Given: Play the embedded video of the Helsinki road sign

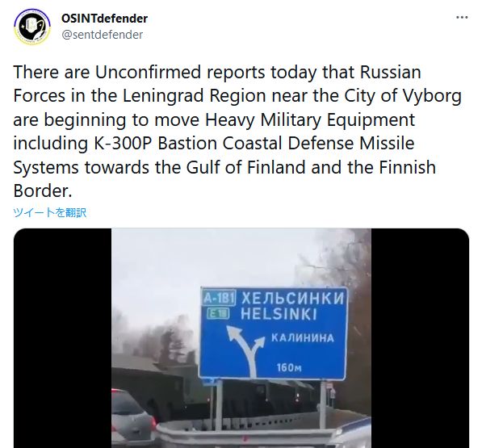Looking at the screenshot, I should 241,338.
